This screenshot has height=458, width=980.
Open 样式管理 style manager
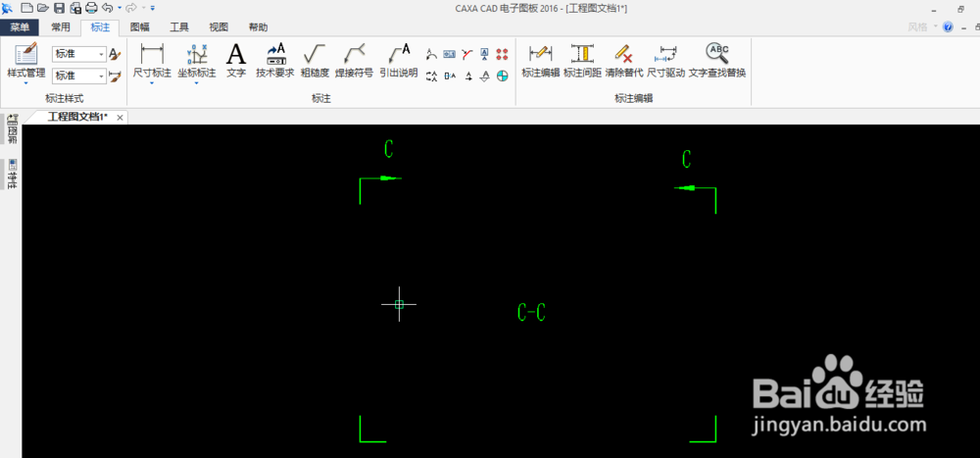click(x=26, y=61)
